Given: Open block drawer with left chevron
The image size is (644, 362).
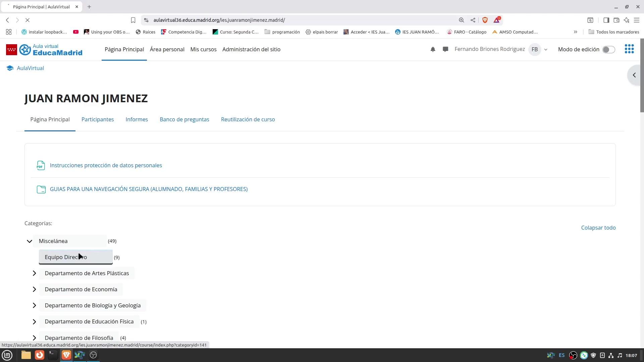Looking at the screenshot, I should (634, 75).
